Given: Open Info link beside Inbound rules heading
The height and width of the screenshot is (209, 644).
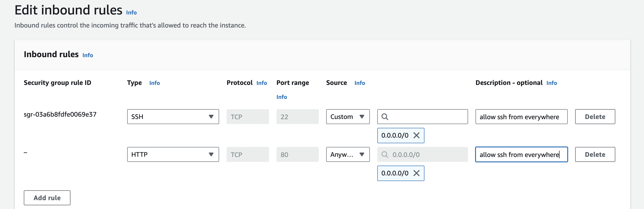Looking at the screenshot, I should [87, 55].
